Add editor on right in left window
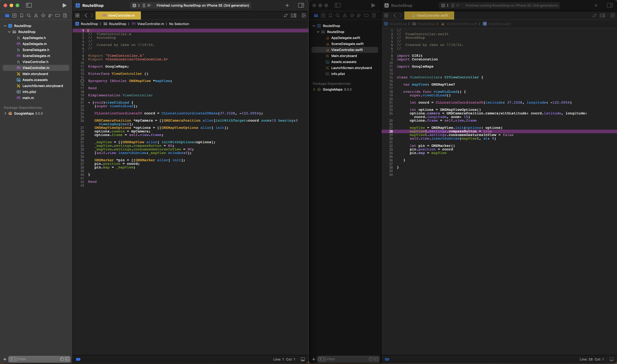 (x=304, y=15)
